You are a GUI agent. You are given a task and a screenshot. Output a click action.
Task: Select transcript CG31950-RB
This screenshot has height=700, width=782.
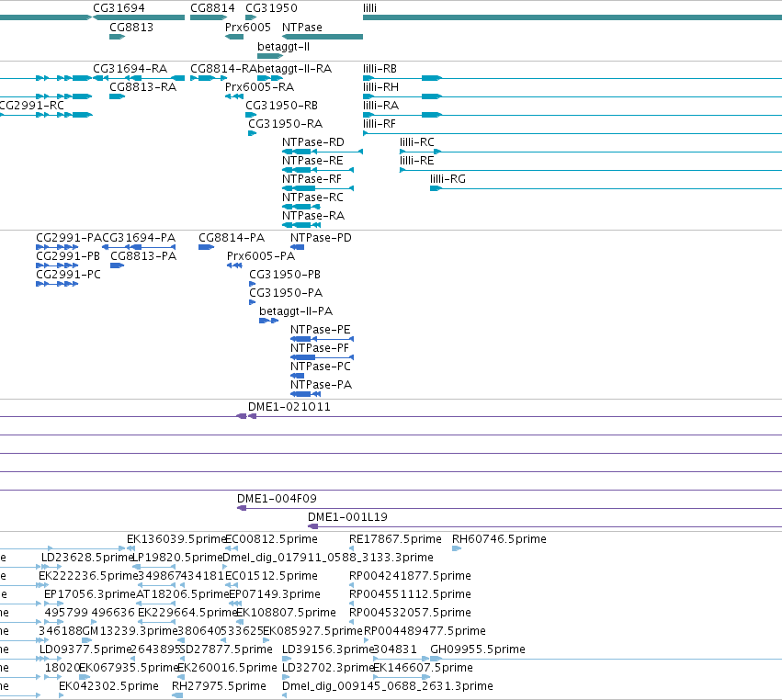click(x=282, y=106)
